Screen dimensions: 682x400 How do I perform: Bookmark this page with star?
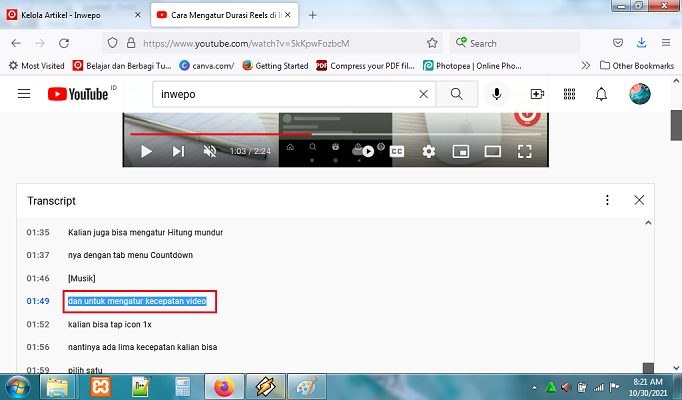click(x=431, y=43)
